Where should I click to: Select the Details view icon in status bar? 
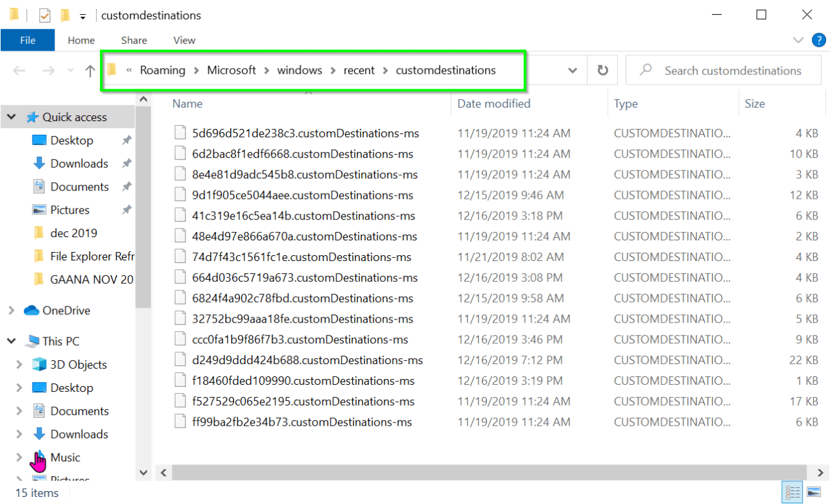click(x=792, y=492)
